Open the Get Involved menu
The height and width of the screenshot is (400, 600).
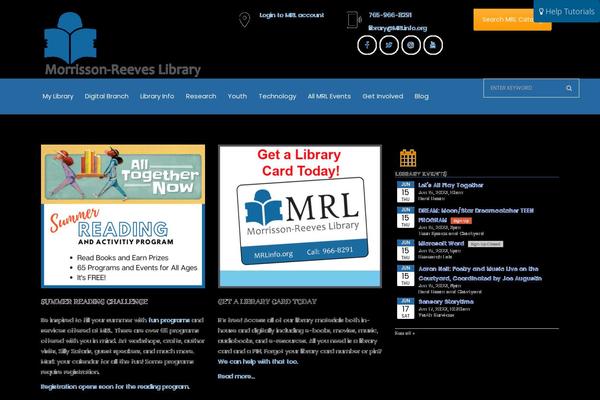[383, 96]
